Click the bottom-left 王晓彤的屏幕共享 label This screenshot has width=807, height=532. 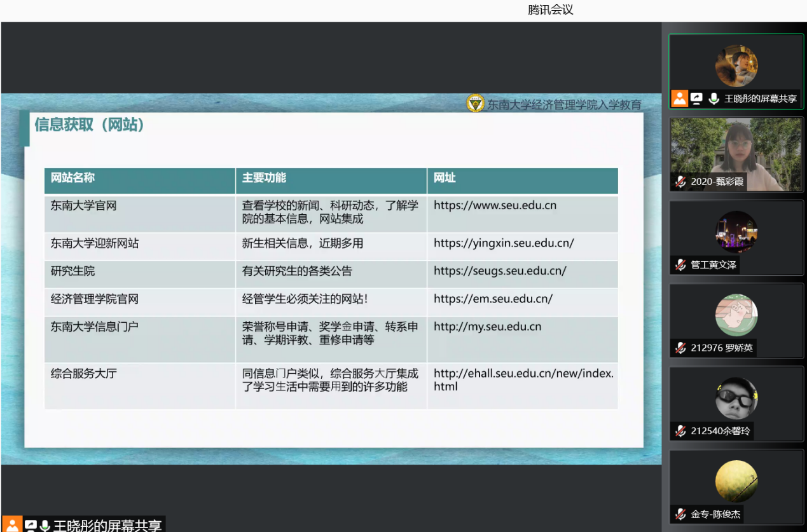[x=107, y=526]
